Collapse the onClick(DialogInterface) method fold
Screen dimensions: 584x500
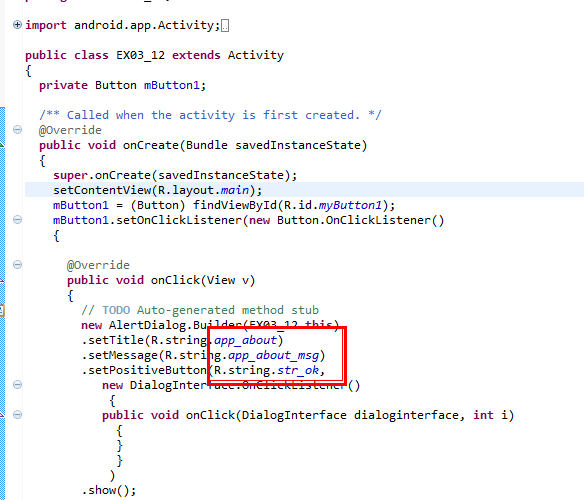click(x=17, y=415)
